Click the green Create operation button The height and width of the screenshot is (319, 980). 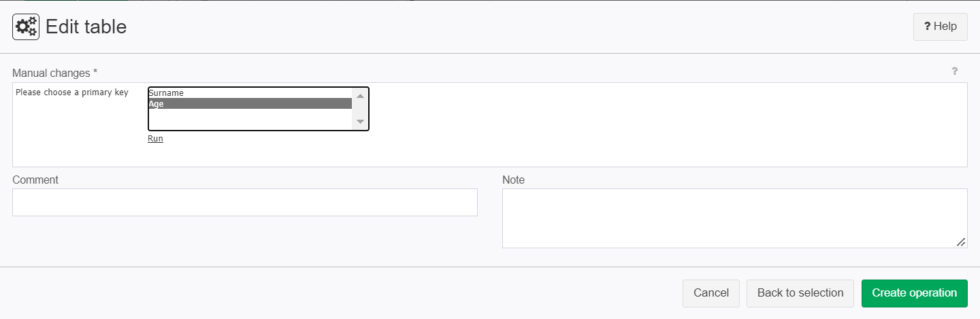point(915,293)
